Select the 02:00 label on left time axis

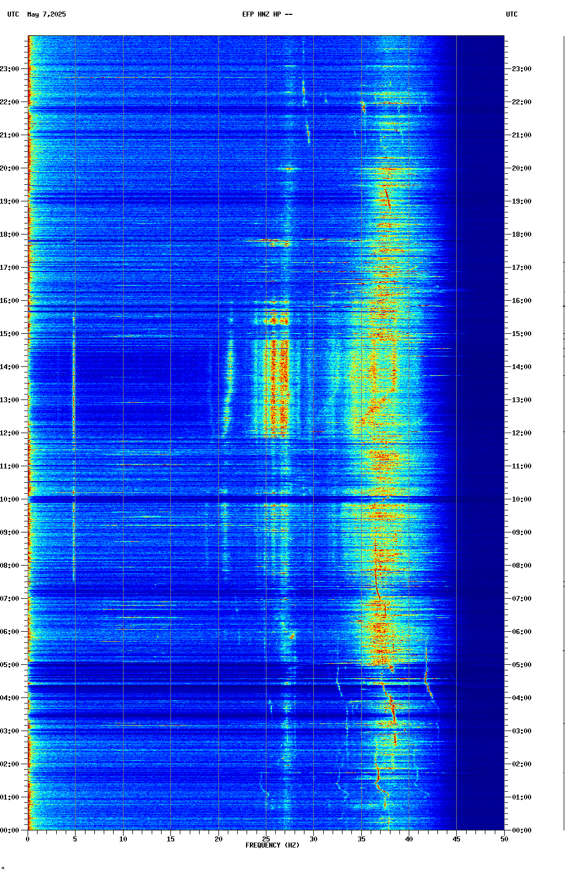pos(9,764)
